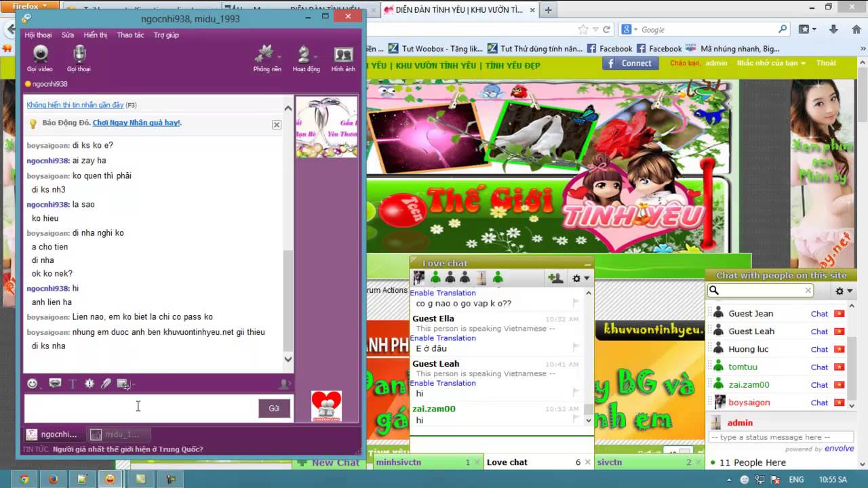Screen dimensions: 868x488
Task: Close the Báo Động Đỏ notification bar
Action: pos(277,125)
